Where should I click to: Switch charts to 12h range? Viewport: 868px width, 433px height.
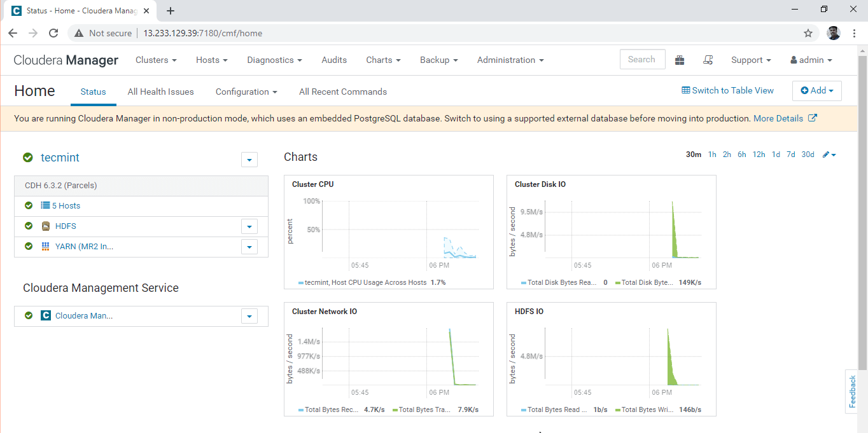[759, 155]
